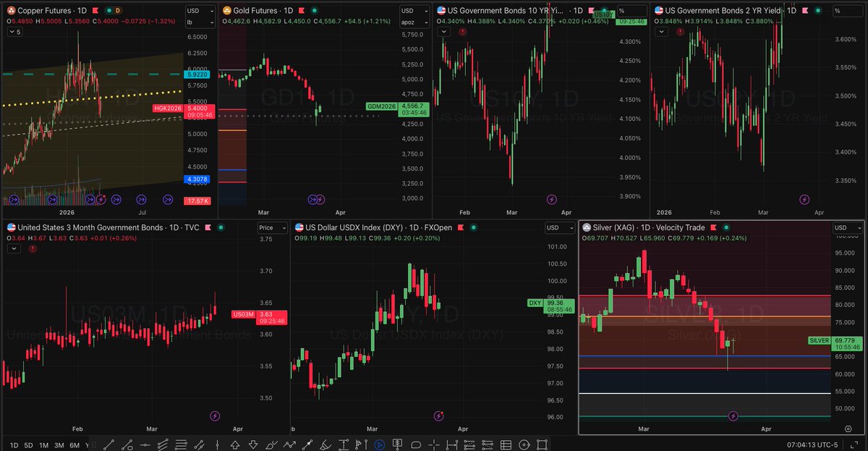Toggle the red flag on Gold Futures

[302, 11]
